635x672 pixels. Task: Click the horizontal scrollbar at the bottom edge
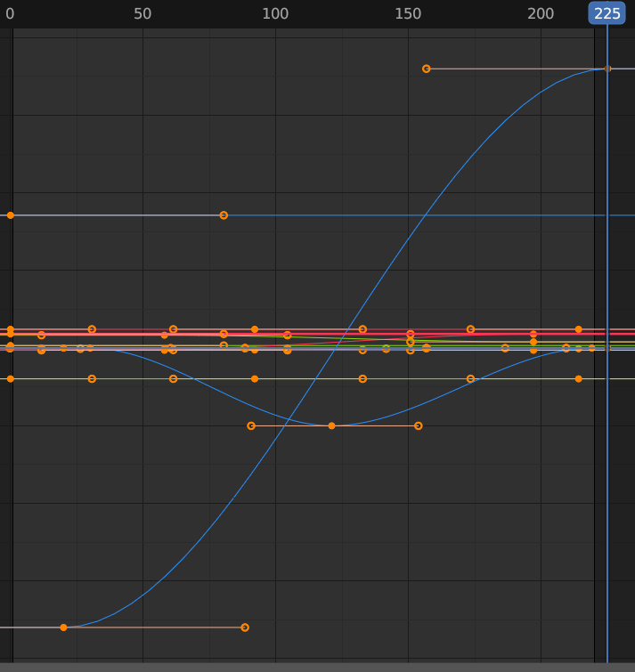(317, 668)
